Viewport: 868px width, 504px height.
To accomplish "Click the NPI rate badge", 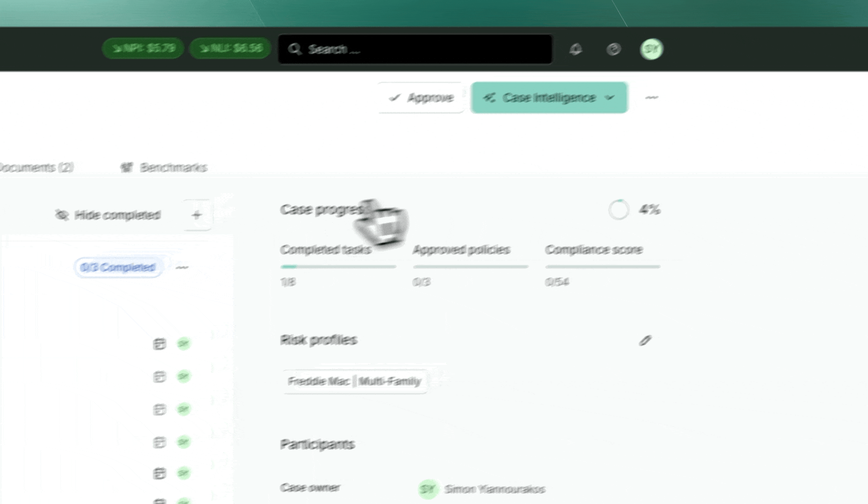I will [143, 49].
